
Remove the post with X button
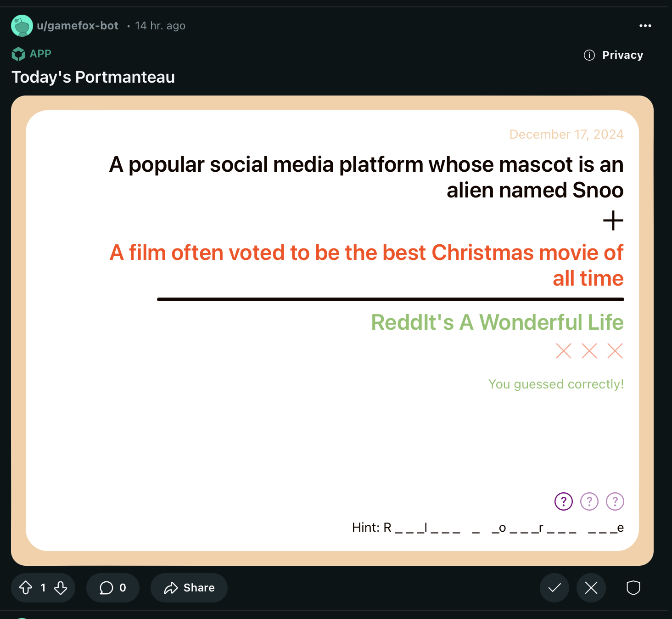point(591,588)
